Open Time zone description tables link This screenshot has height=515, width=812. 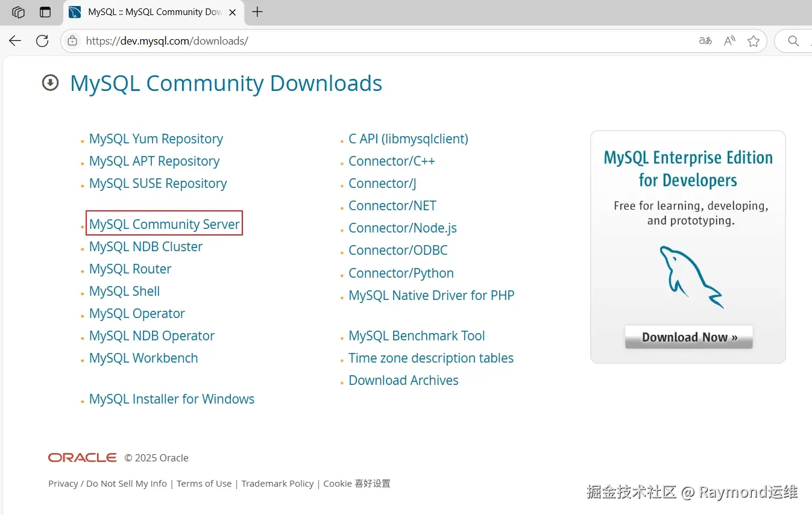point(431,358)
